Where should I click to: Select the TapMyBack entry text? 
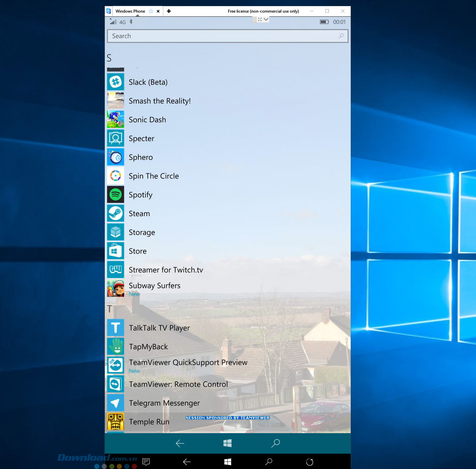pyautogui.click(x=148, y=347)
